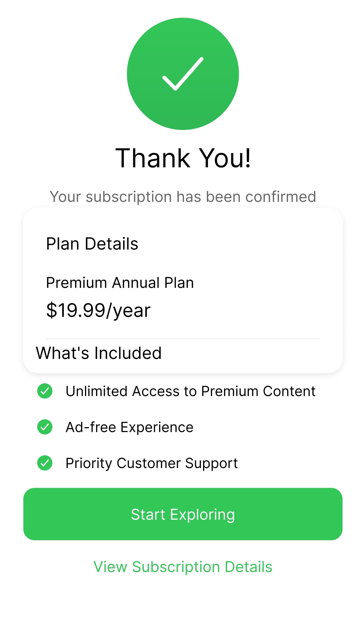364x644 pixels.
Task: Click the Unlimited Access to Premium Content text
Action: 190,391
